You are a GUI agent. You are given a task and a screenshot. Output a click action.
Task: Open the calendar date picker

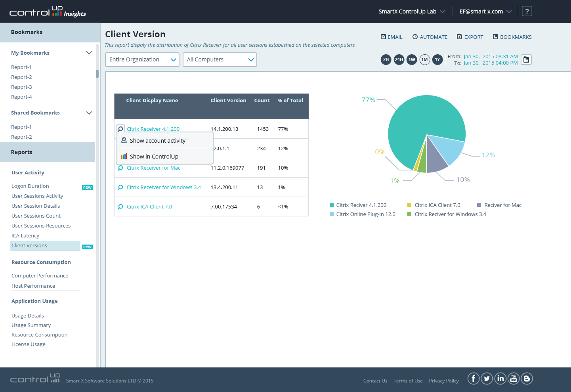pyautogui.click(x=526, y=59)
